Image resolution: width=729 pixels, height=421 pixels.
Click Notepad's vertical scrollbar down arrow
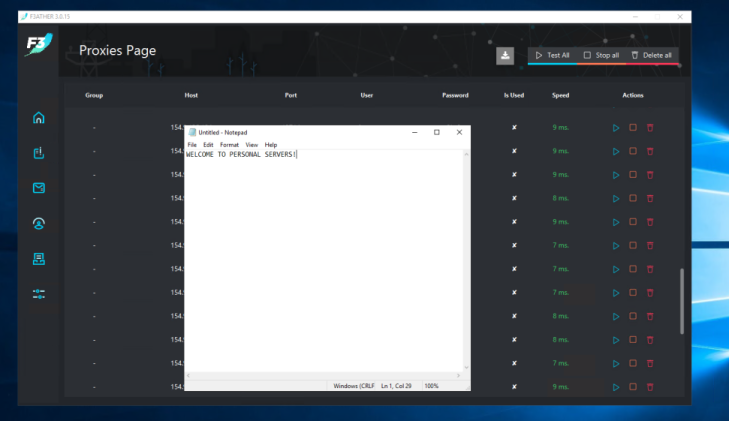466,368
